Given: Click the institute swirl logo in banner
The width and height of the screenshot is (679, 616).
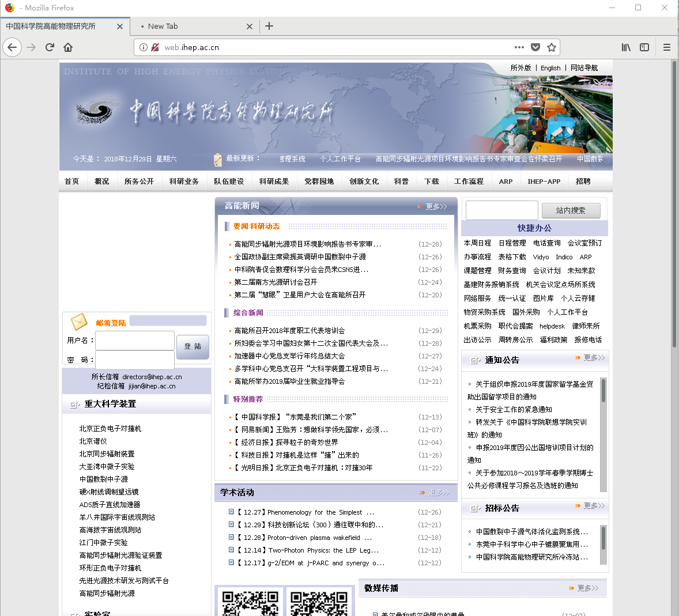Looking at the screenshot, I should (96, 111).
